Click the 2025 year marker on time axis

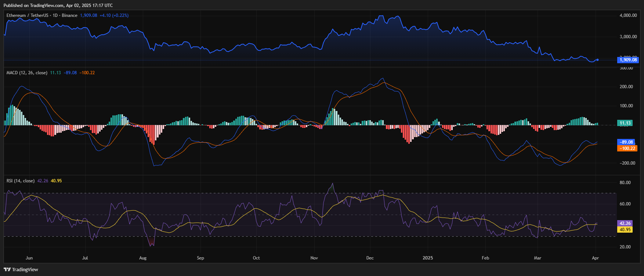tap(428, 258)
